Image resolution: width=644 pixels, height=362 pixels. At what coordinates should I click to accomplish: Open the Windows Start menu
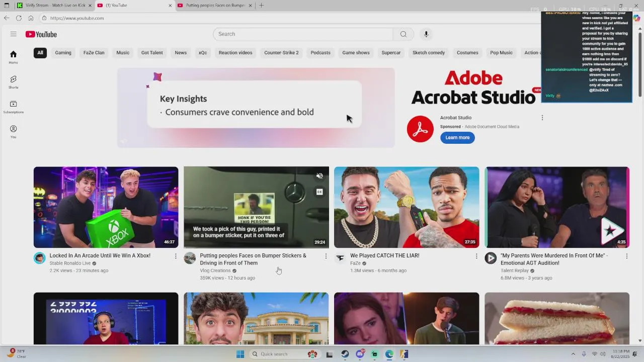(x=240, y=354)
